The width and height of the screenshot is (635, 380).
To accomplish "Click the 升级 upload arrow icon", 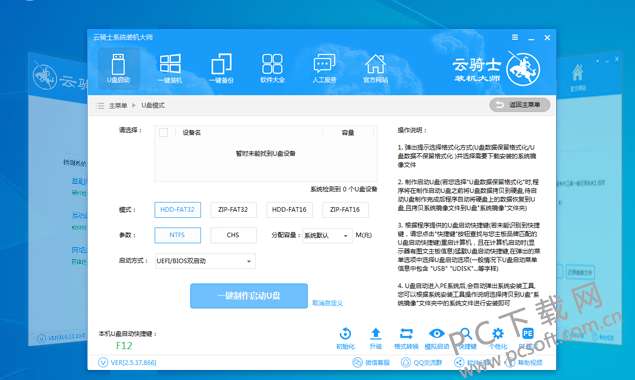I will click(x=375, y=339).
